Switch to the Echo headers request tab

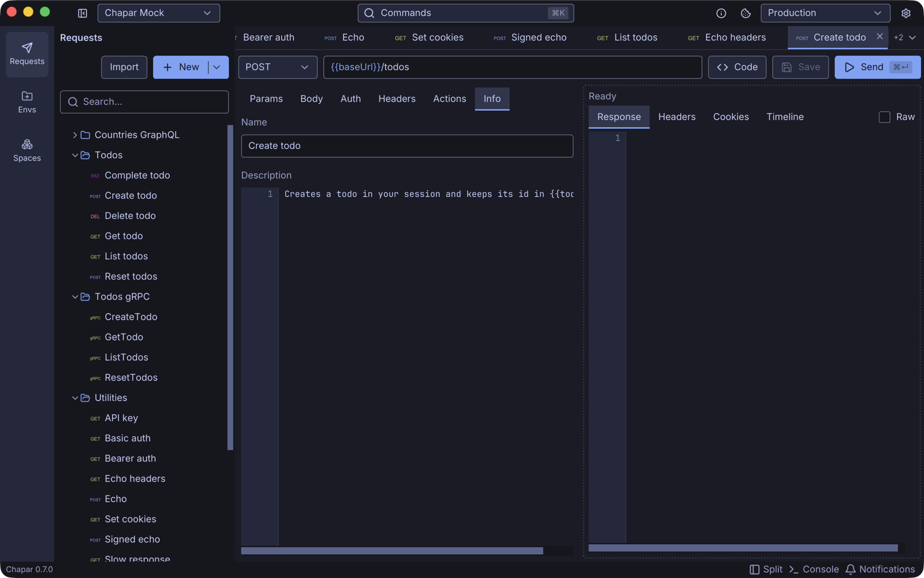[x=726, y=38]
